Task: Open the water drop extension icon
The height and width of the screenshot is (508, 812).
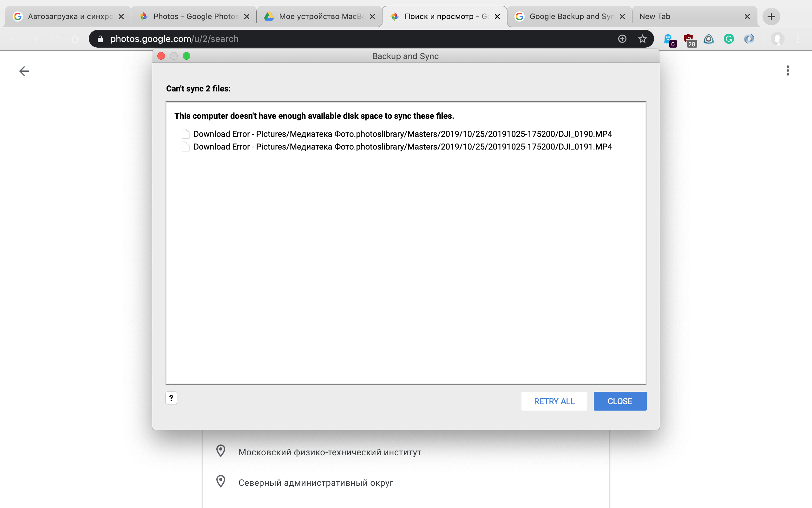Action: tap(708, 39)
